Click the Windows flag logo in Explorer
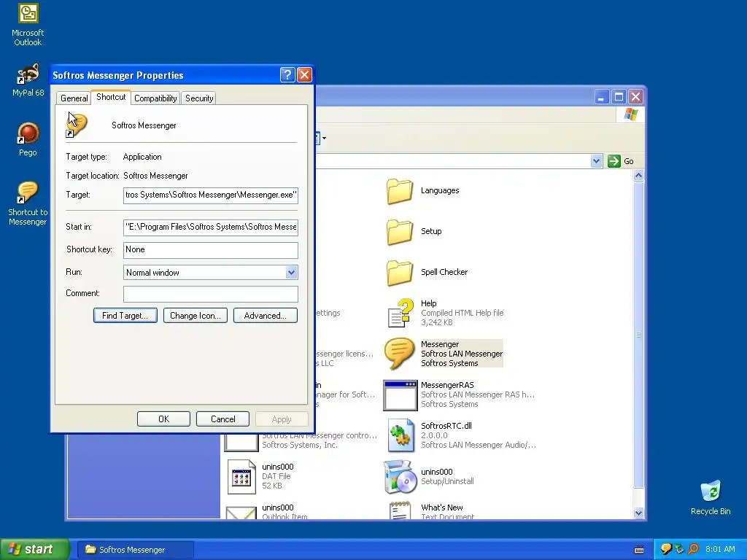The height and width of the screenshot is (560, 747). (631, 114)
